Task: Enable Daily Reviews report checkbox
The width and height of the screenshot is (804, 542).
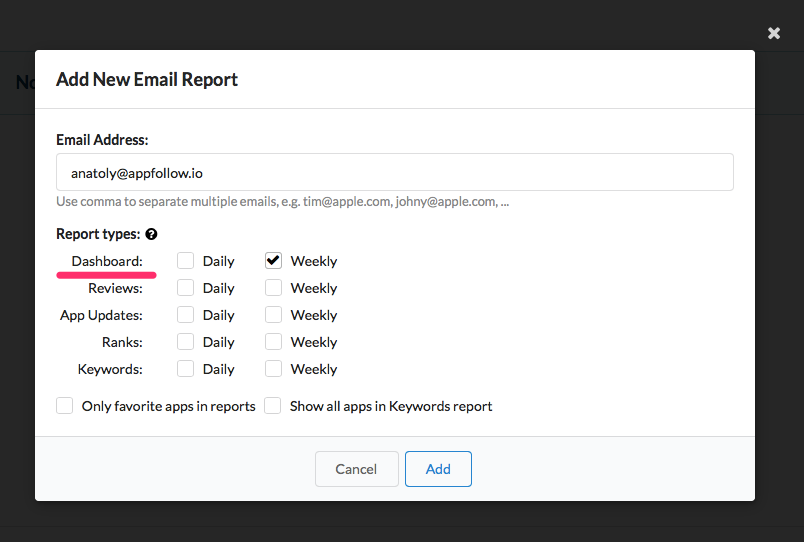Action: 185,288
